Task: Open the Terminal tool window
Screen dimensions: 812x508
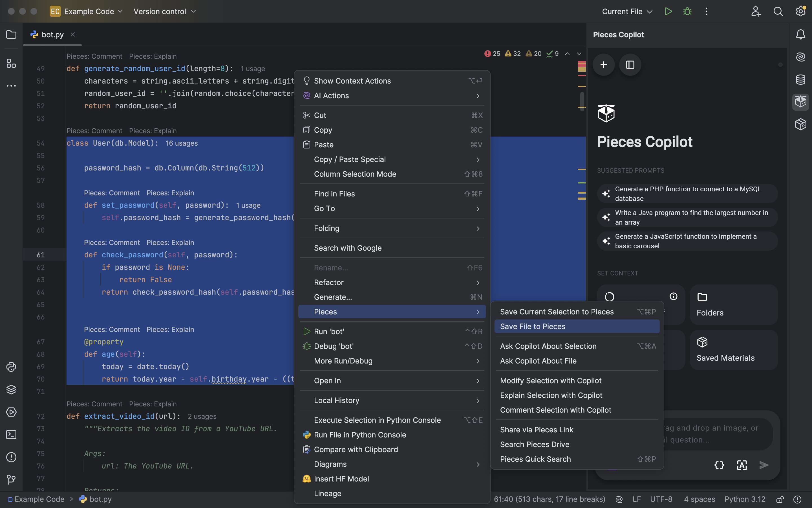Action: tap(11, 435)
